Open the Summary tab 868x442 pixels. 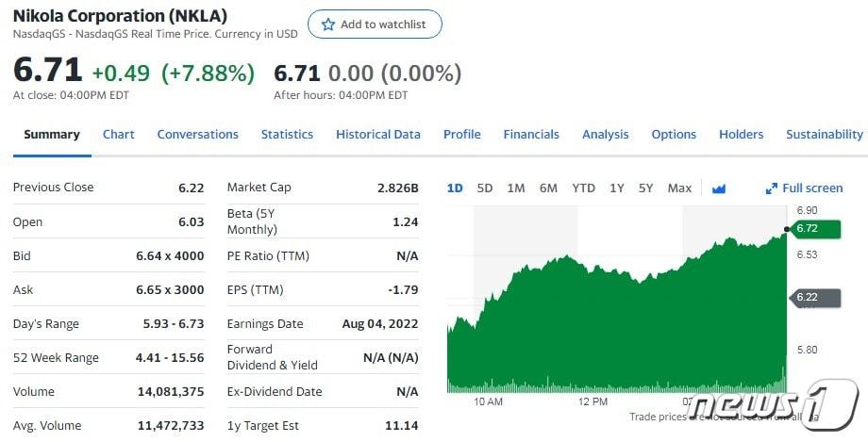coord(52,135)
